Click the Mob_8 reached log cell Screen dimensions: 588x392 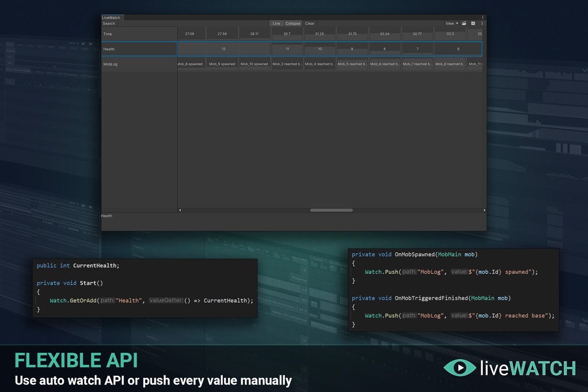450,64
